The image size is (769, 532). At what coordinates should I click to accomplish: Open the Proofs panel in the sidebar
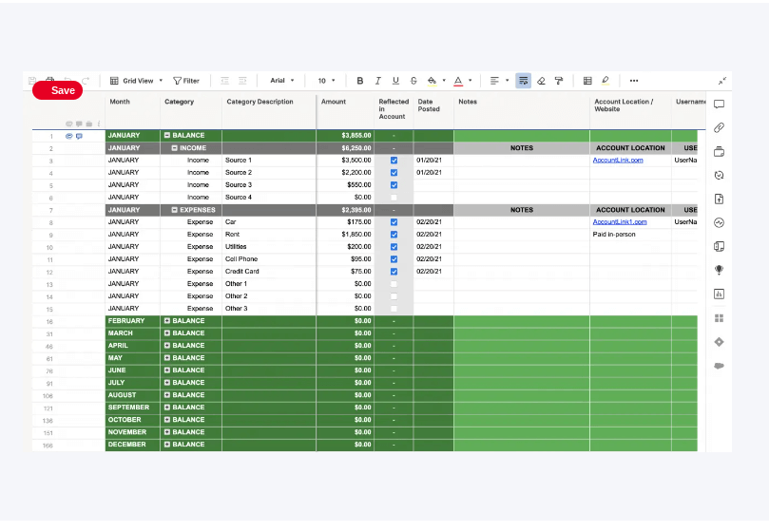tap(719, 151)
